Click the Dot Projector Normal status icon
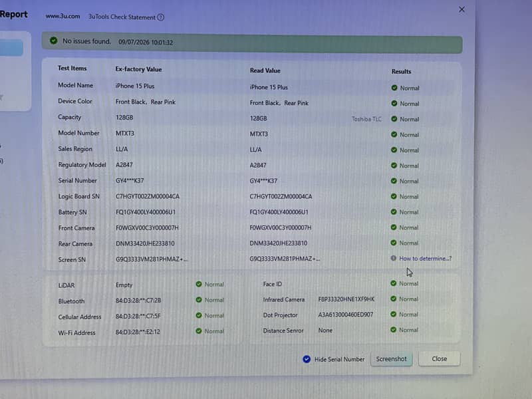 [393, 315]
